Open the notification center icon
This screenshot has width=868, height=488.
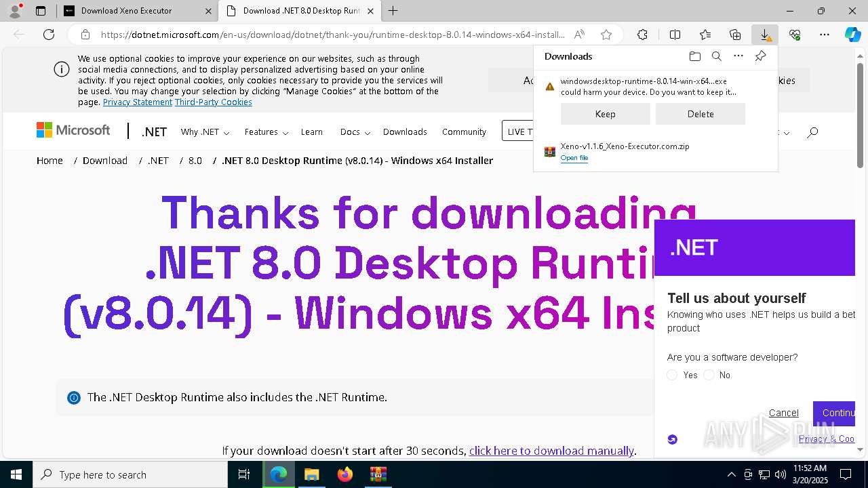[x=846, y=474]
